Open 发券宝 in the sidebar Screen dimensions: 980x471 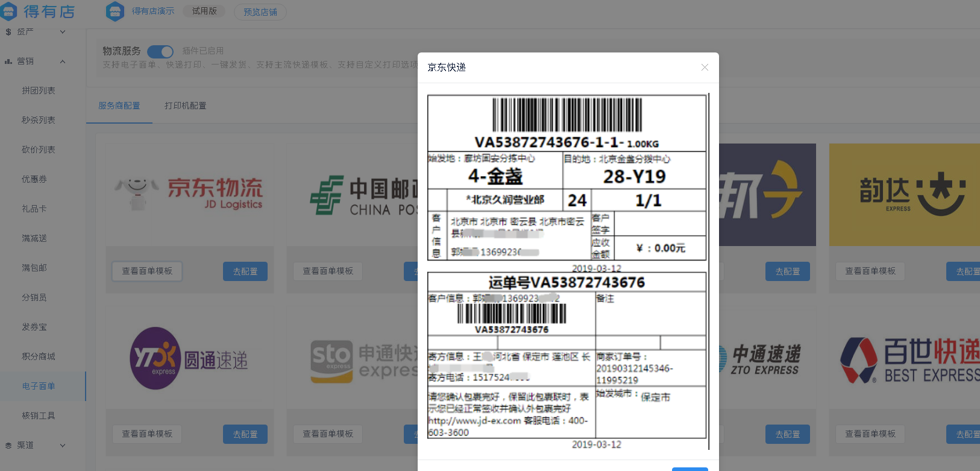tap(34, 327)
